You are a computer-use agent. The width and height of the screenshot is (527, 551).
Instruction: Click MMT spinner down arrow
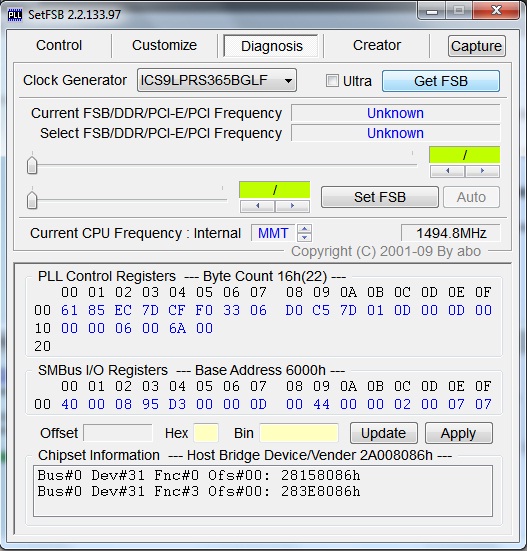[304, 237]
